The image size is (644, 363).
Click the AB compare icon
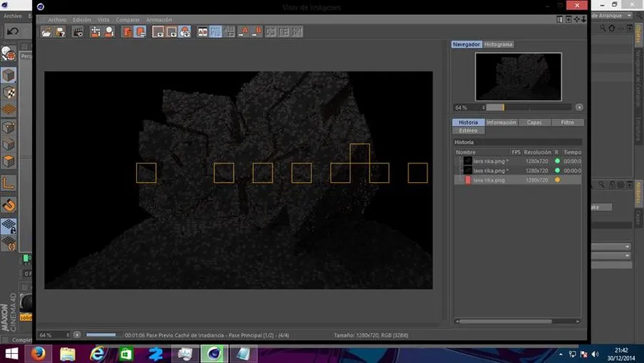202,32
